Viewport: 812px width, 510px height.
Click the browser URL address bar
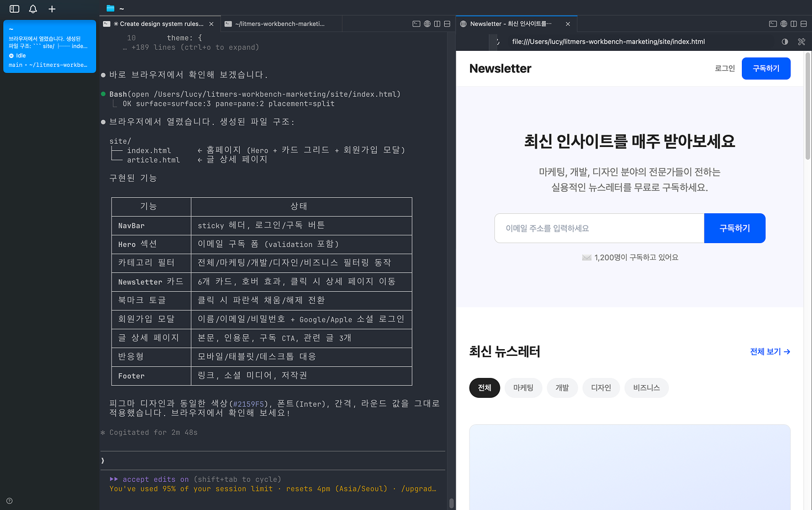click(x=641, y=41)
